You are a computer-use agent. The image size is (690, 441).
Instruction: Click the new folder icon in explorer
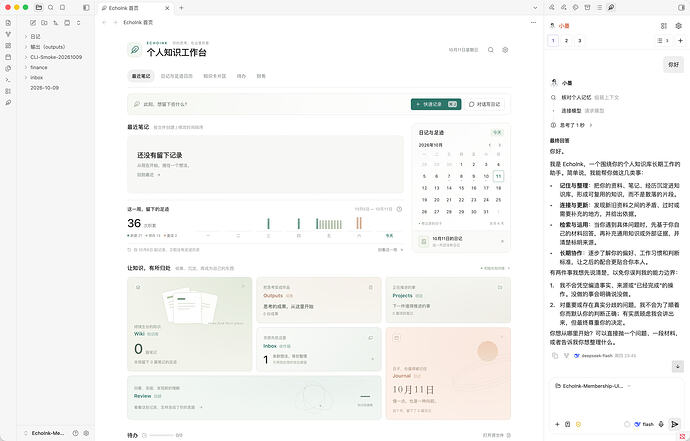pyautogui.click(x=44, y=22)
